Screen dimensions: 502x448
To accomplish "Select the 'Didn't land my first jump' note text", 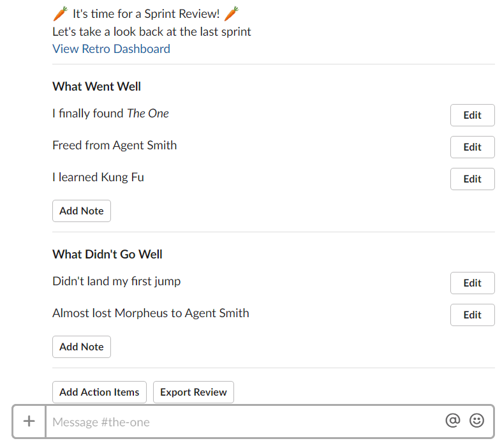I will (116, 281).
